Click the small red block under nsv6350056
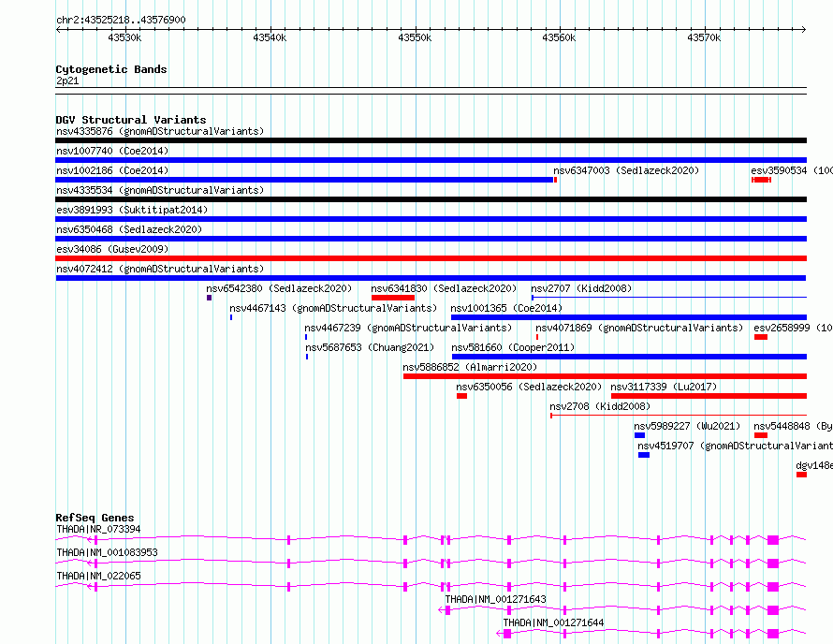Viewport: 833px width, 644px height. coord(461,396)
